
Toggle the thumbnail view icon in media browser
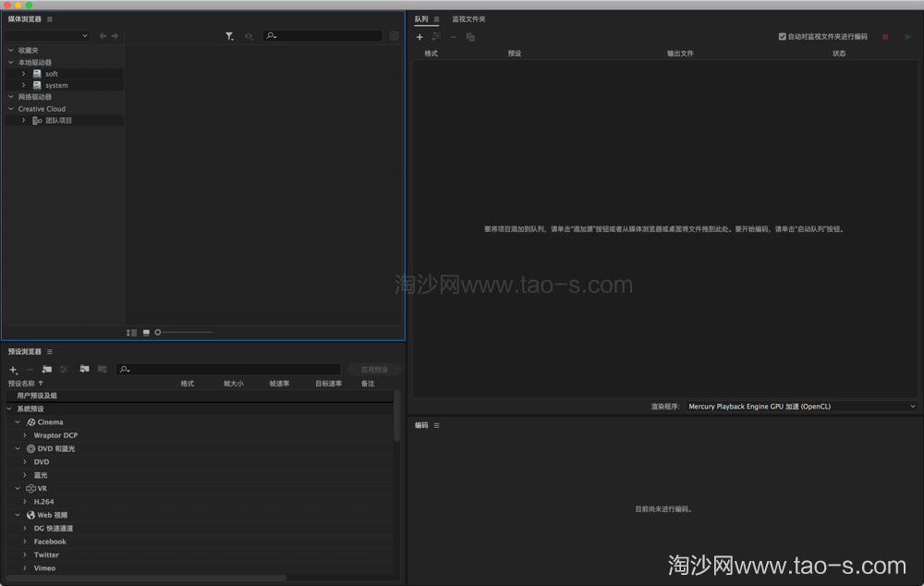[144, 332]
